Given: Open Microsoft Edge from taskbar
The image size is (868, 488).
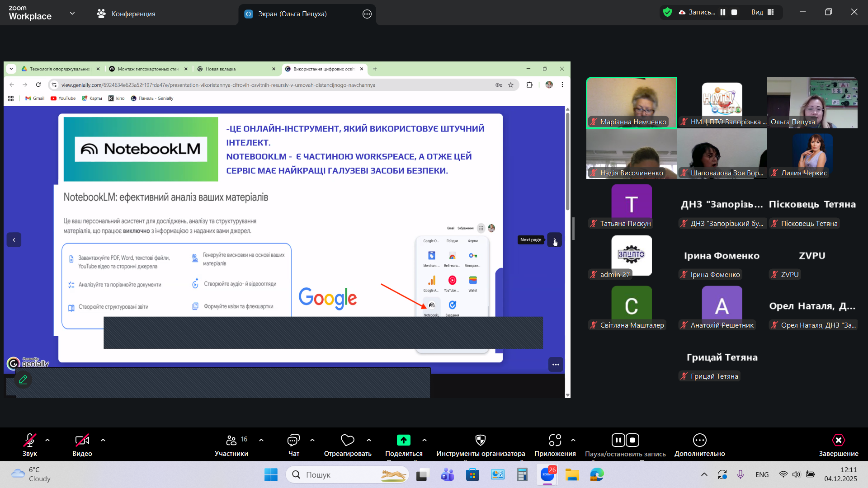Looking at the screenshot, I should click(597, 475).
